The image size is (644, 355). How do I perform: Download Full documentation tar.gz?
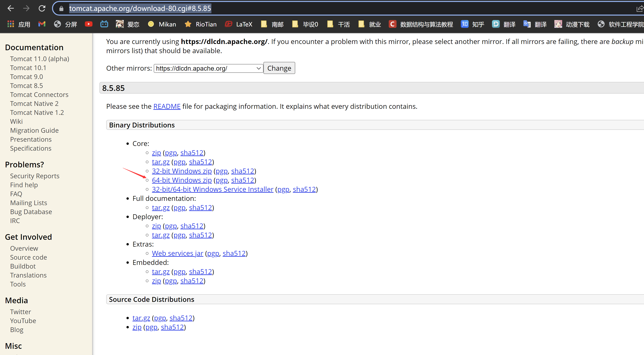[161, 207]
